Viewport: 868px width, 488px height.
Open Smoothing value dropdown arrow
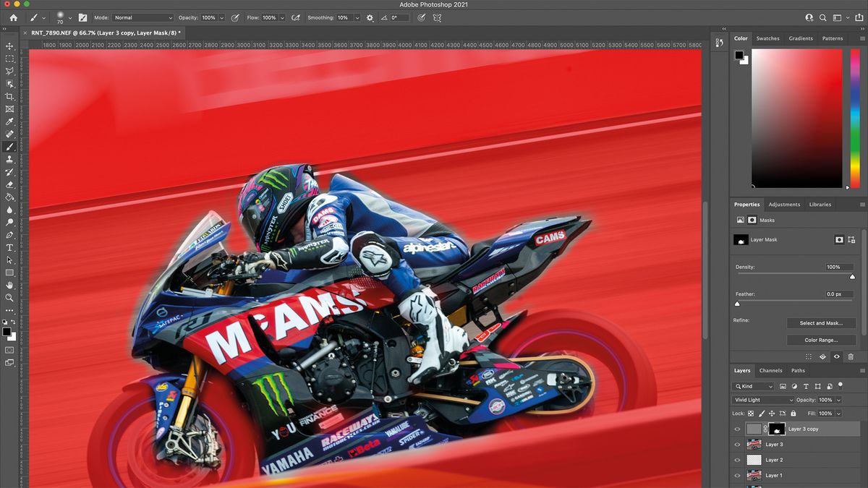click(356, 17)
